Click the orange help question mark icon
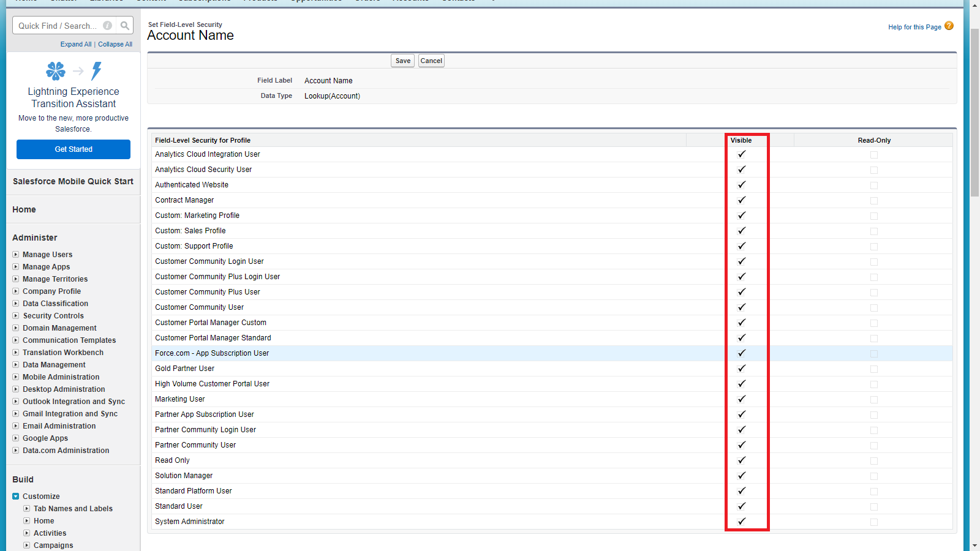The image size is (980, 551). tap(949, 26)
